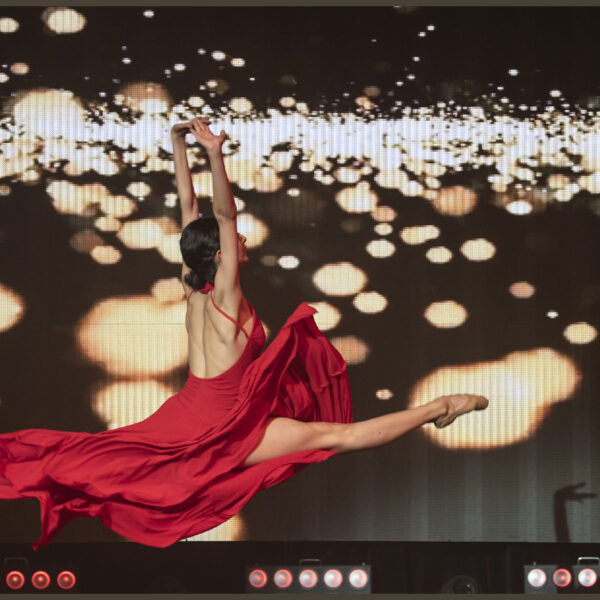
Task: Click the center stage light bar
Action: coord(308,578)
